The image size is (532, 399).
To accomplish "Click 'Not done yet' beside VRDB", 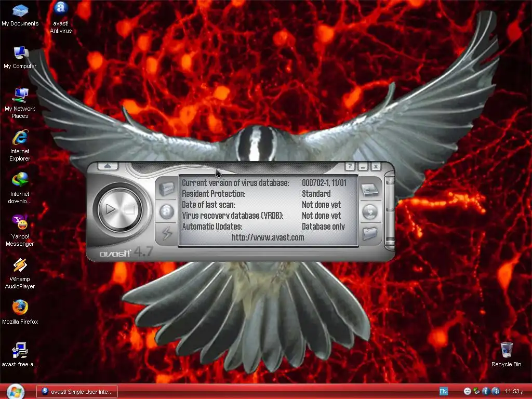I will [x=321, y=216].
